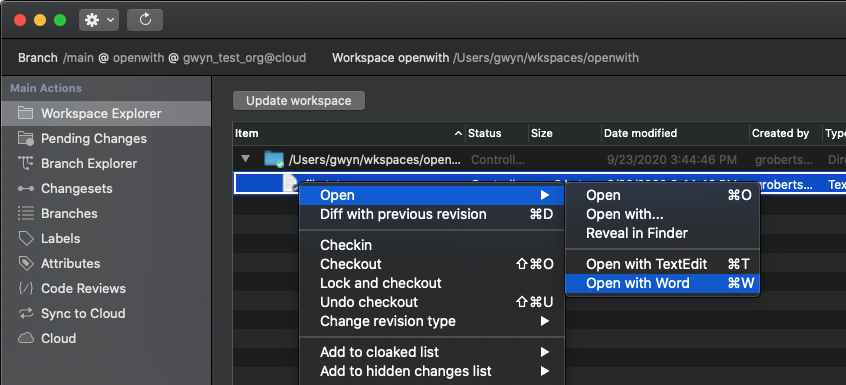Sort by the Size column header

564,133
